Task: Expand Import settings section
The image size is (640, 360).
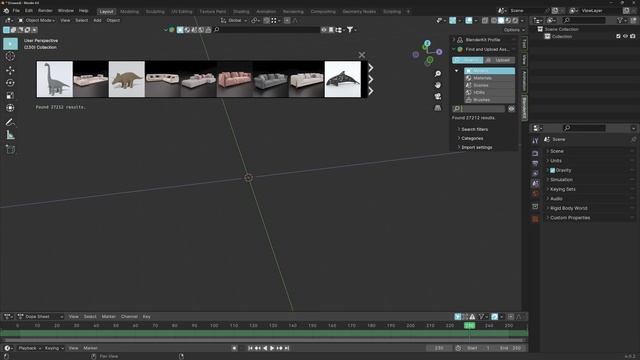Action: point(476,147)
